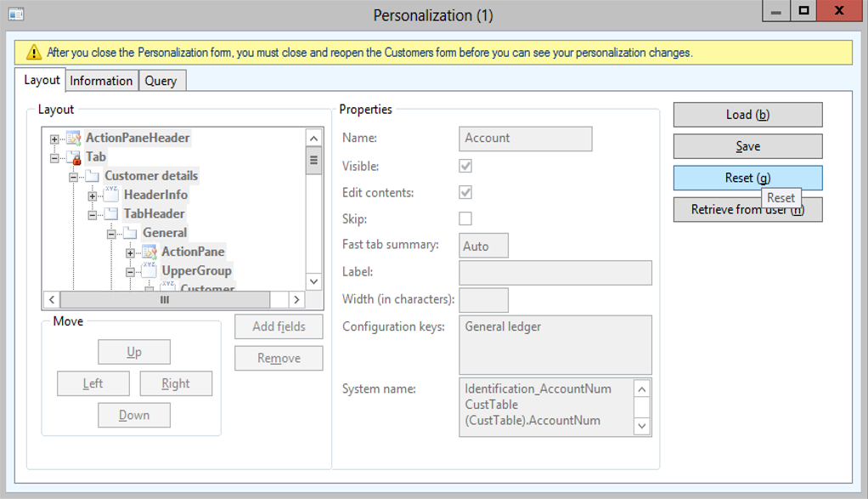Toggle the Edit contents checkbox
This screenshot has height=499, width=868.
point(465,193)
